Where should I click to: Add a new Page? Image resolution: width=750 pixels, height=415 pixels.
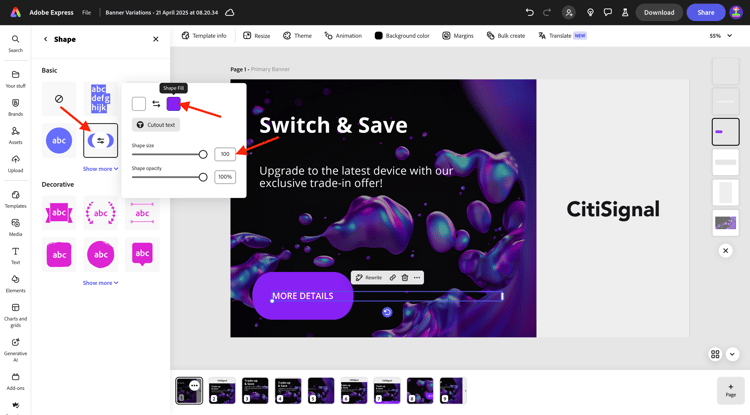[730, 390]
